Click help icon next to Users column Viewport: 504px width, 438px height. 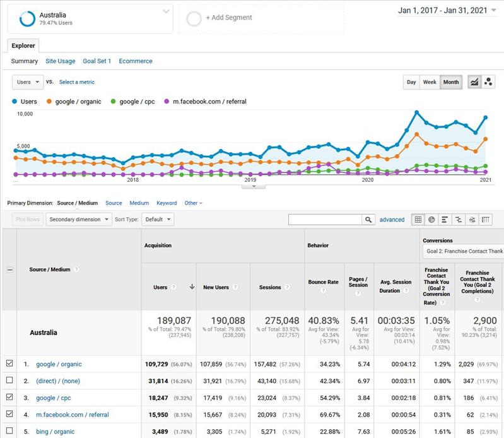tap(173, 287)
